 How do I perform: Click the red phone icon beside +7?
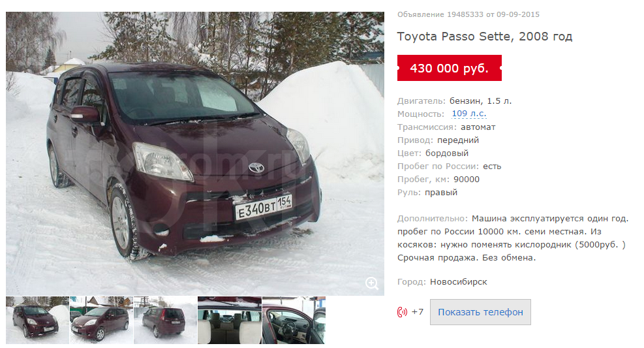pos(402,312)
